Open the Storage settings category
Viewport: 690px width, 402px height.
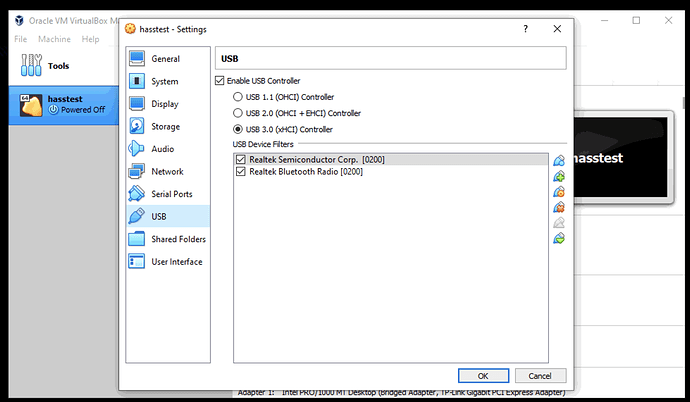click(168, 126)
